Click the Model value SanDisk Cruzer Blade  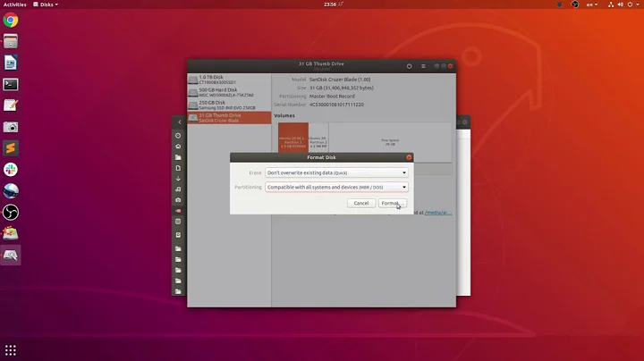[x=340, y=80]
